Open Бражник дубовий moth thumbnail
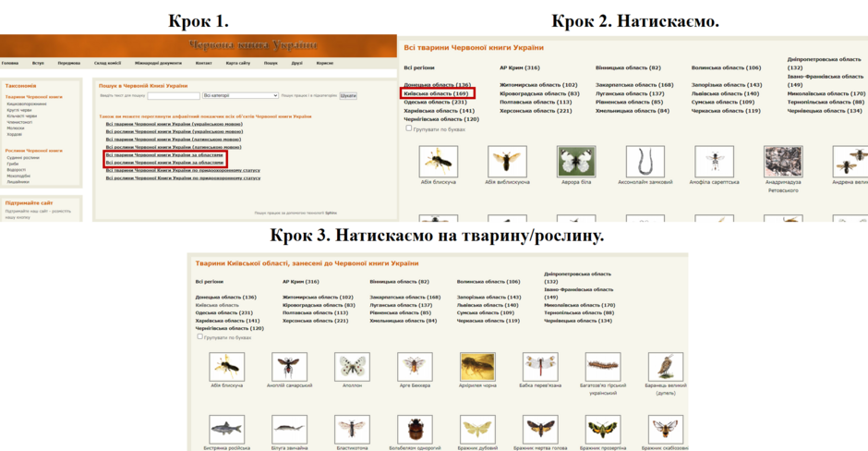The image size is (868, 451). [477, 430]
